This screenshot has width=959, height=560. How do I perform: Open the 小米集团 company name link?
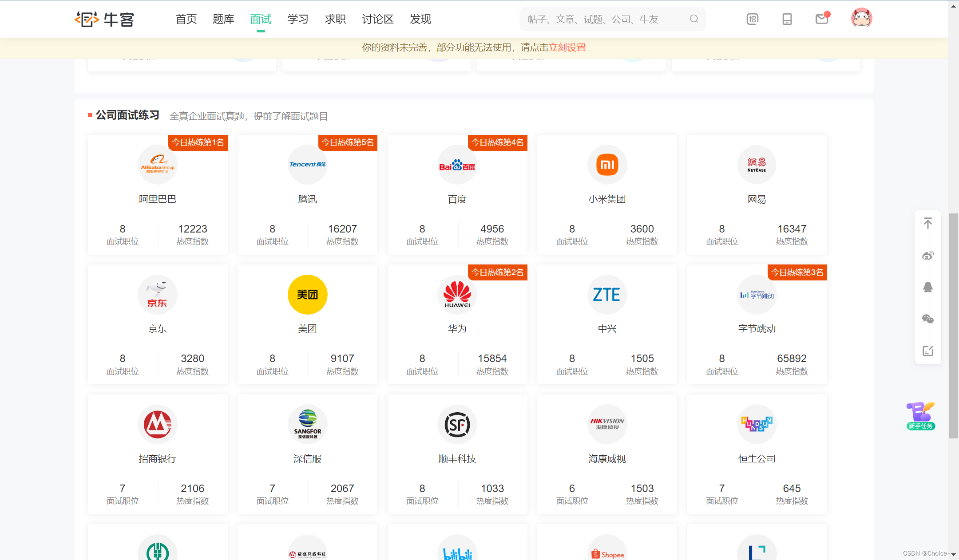click(607, 199)
